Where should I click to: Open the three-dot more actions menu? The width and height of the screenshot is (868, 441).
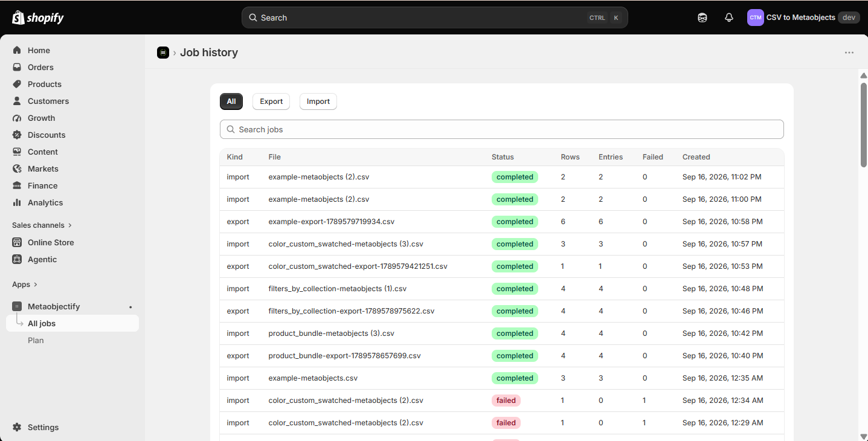pyautogui.click(x=849, y=53)
